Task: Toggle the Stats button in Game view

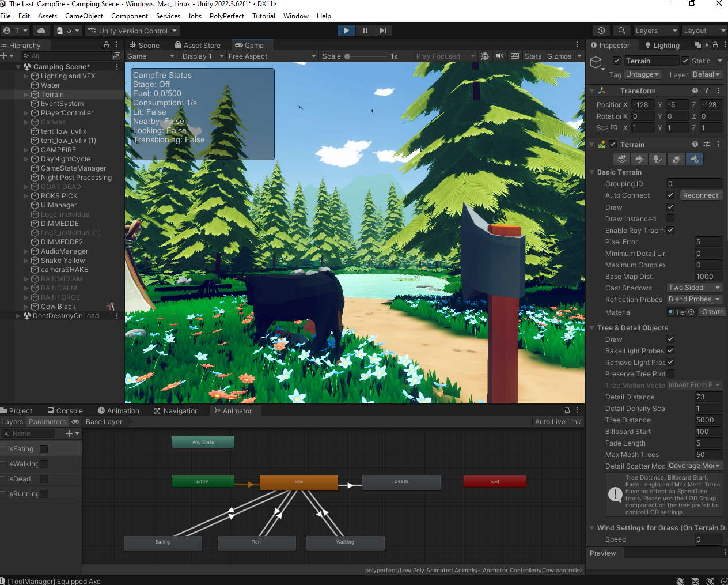Action: (x=533, y=56)
